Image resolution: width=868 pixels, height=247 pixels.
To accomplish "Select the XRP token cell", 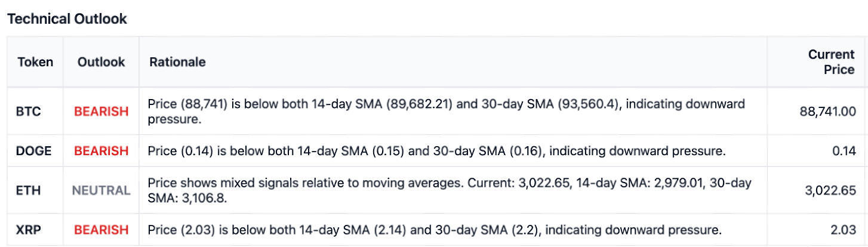I will 29,230.
